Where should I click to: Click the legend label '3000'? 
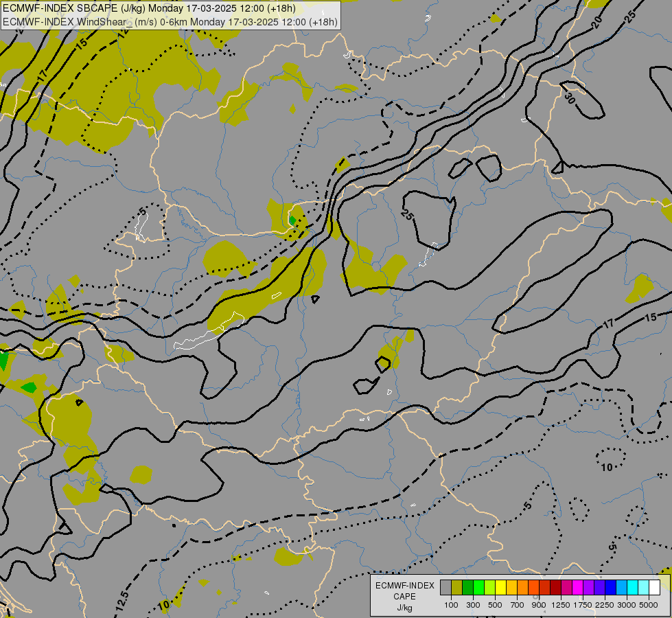click(x=627, y=605)
